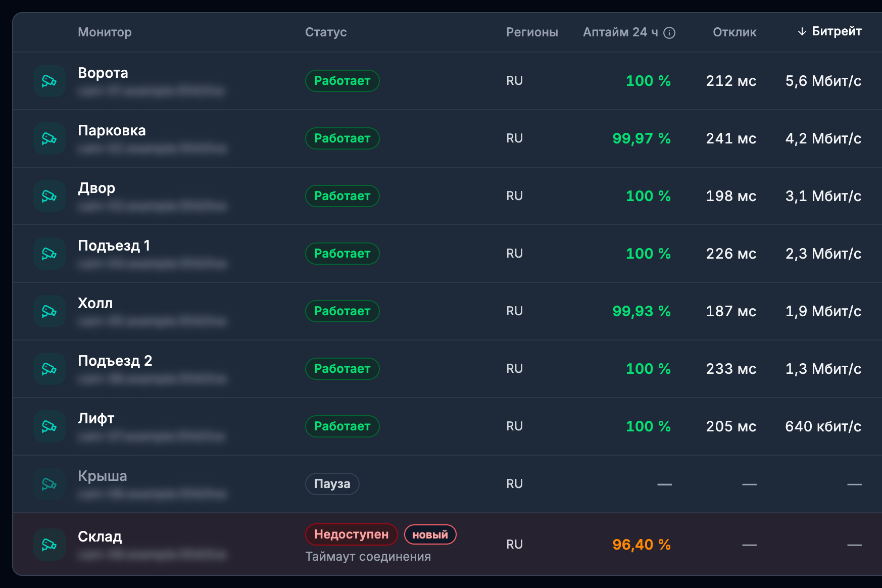Click the 640 кбит/с bitrate value
Screen dimensions: 882x588
coord(823,426)
